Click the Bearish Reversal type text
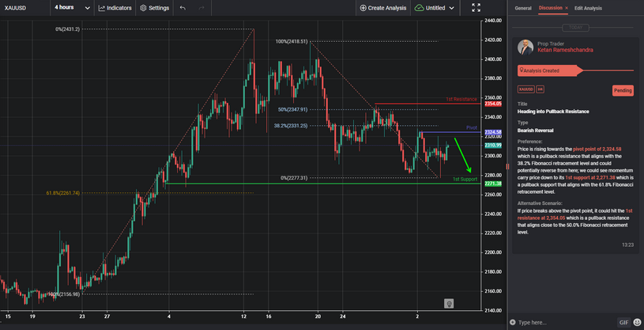Screen dimensions: 644x330 [535, 131]
